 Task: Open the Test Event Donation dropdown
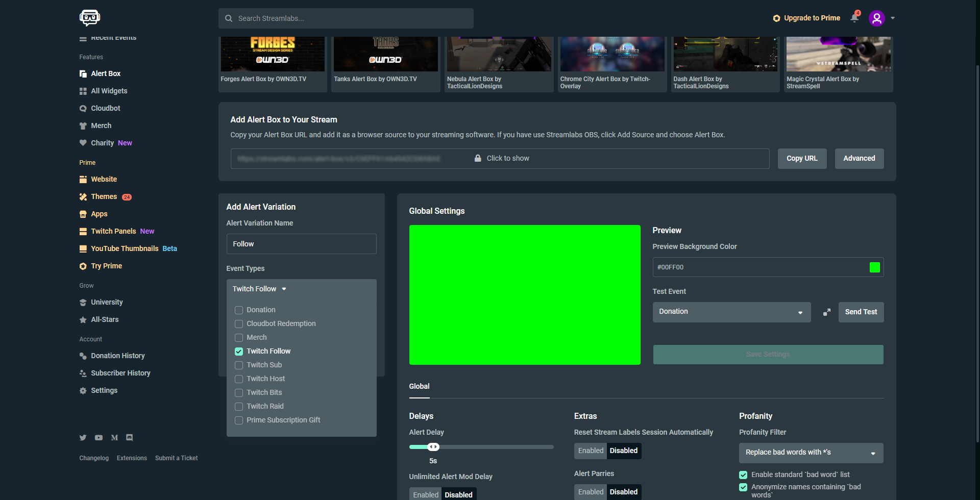(x=731, y=312)
